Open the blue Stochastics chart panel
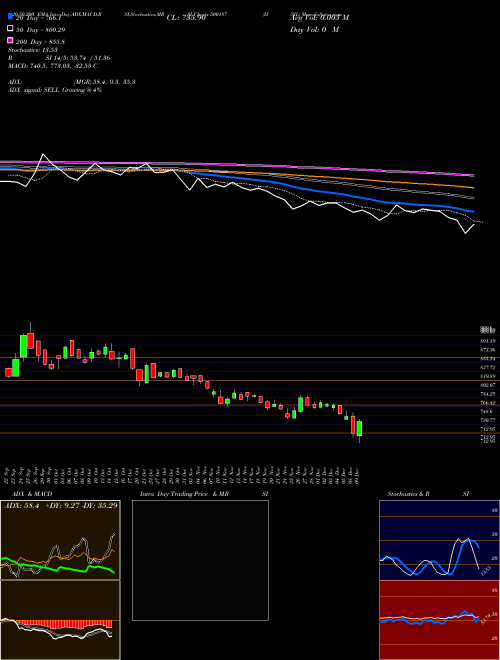This screenshot has width=500, height=660. [x=439, y=540]
